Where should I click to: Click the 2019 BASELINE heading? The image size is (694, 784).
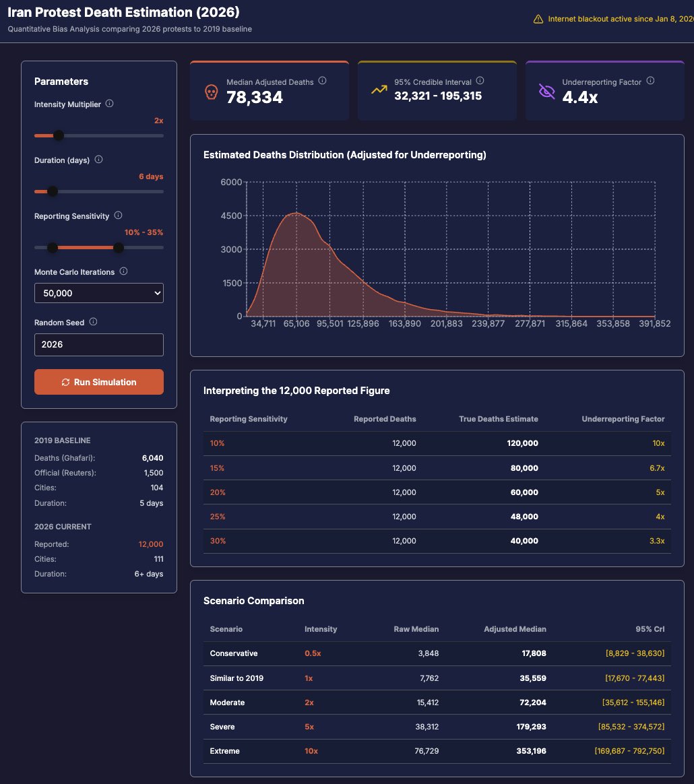62,440
